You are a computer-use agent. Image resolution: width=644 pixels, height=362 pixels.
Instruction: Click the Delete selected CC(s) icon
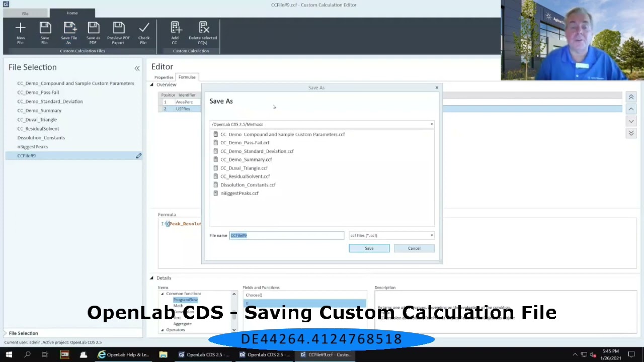[203, 28]
